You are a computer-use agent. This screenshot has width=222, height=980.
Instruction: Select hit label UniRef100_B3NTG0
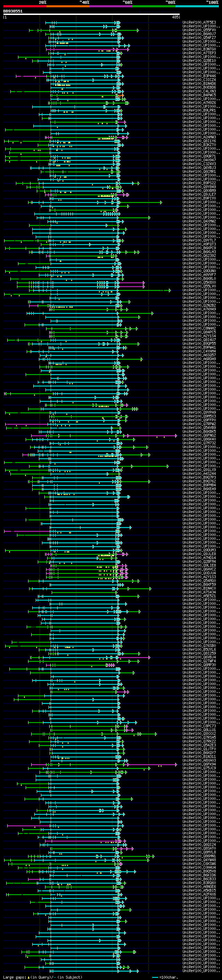point(199,49)
